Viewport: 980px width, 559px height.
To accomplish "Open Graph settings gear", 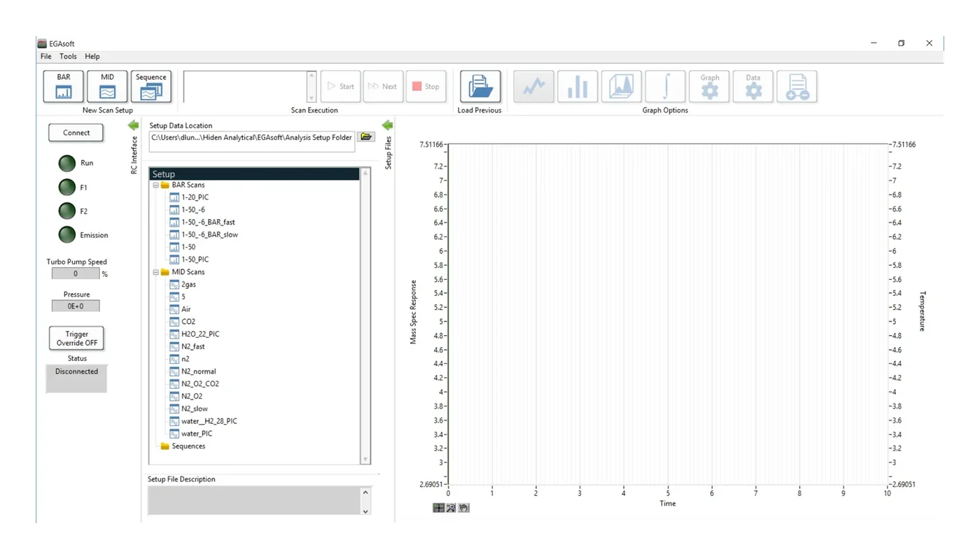I will [709, 87].
